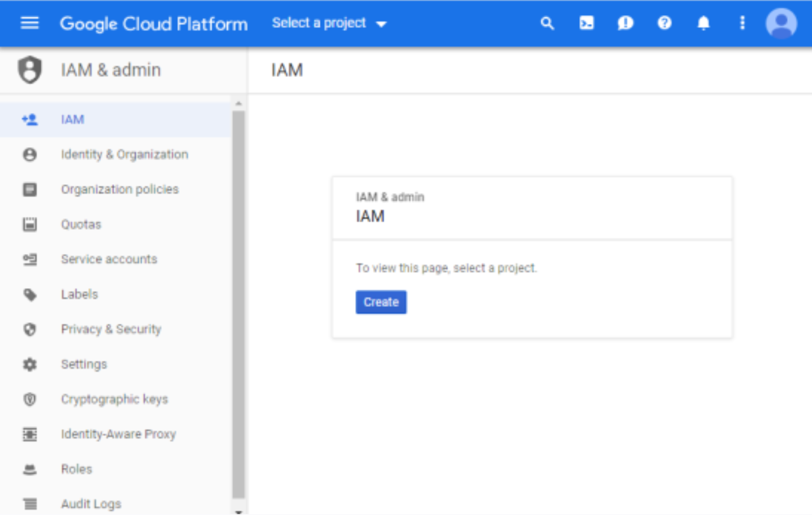Click the IAM & admin label in card
812x515 pixels.
coord(390,197)
